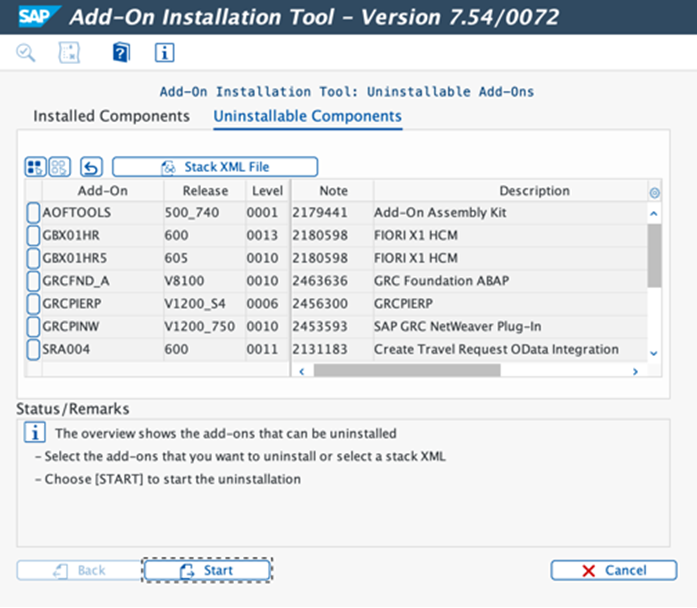Select the GRCFND_A row checkbox
This screenshot has width=697, height=608.
33,281
